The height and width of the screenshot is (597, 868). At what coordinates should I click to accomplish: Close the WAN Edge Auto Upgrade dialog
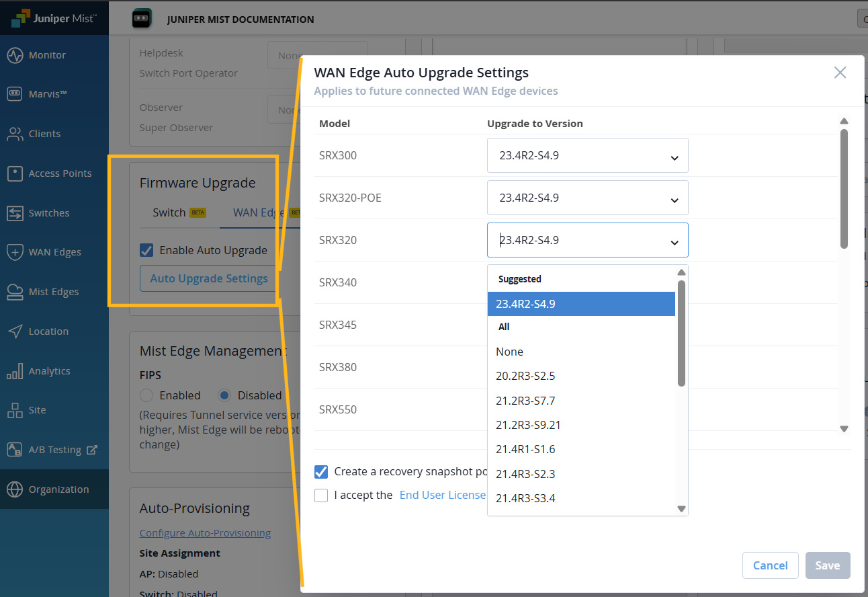[x=840, y=73]
